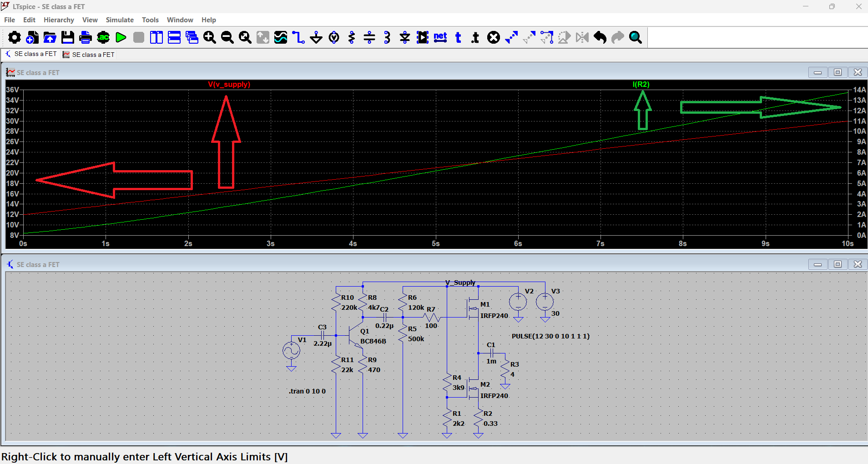Click the red V(v_supply) trace label

coord(229,85)
